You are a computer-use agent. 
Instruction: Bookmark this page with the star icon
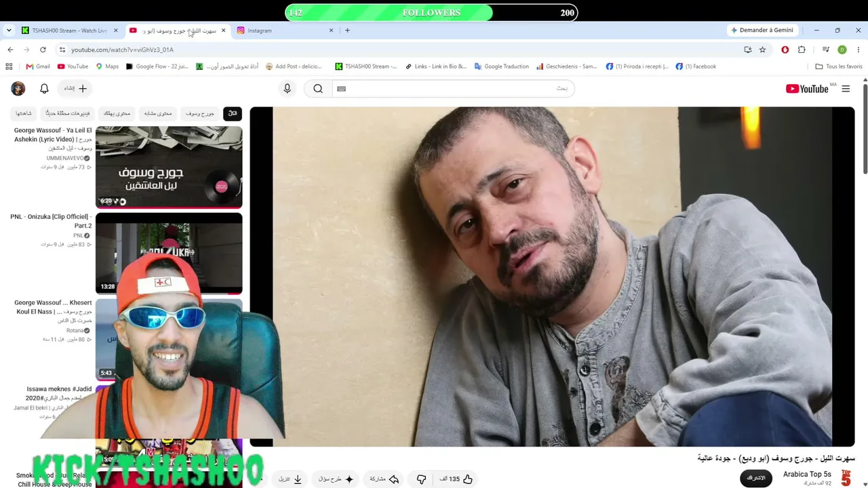click(x=762, y=49)
